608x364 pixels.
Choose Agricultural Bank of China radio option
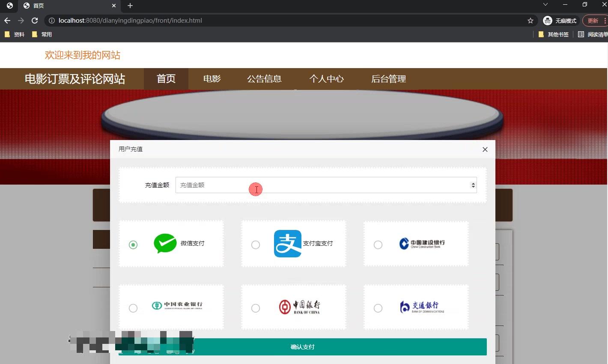pyautogui.click(x=133, y=308)
